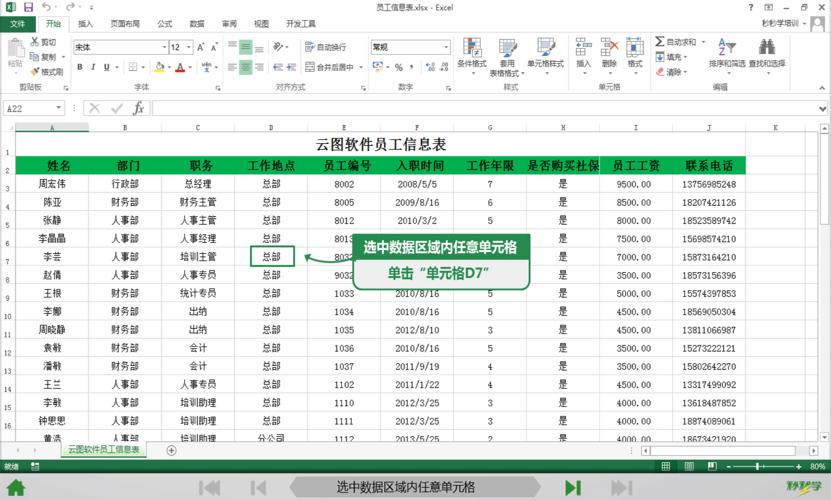Click the green home icon at bottom left
This screenshot has height=500, width=831.
pyautogui.click(x=16, y=487)
